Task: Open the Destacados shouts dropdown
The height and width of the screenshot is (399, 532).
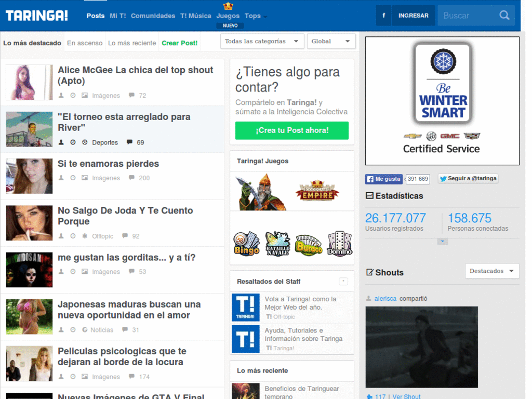Action: point(492,271)
